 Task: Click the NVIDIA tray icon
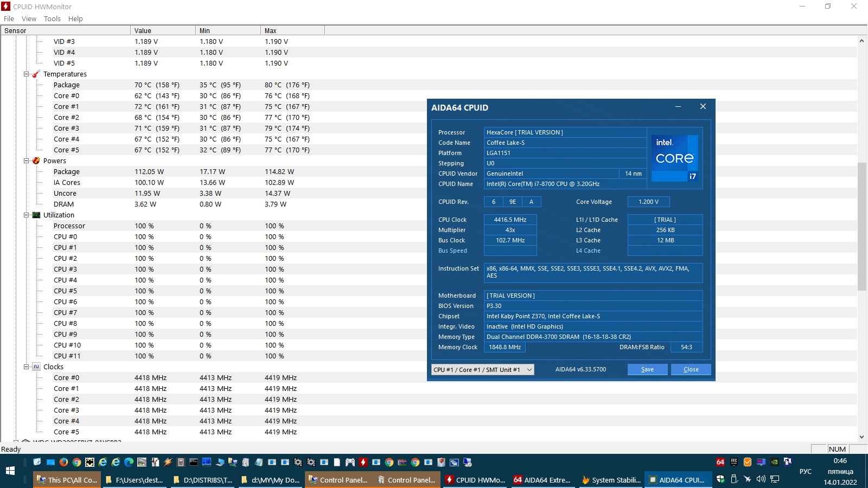tap(775, 462)
